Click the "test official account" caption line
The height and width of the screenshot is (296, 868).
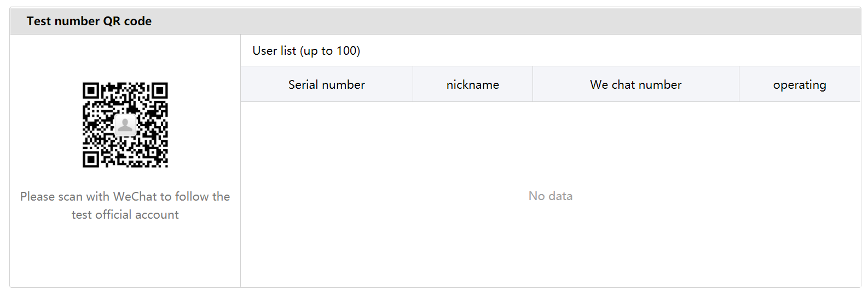tap(125, 214)
